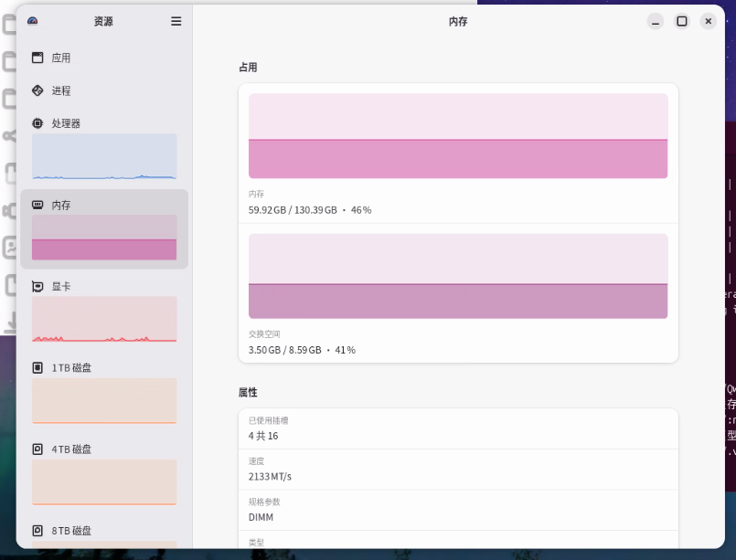This screenshot has height=560, width=736.
Task: Click the "资源" sidebar title
Action: 103,22
